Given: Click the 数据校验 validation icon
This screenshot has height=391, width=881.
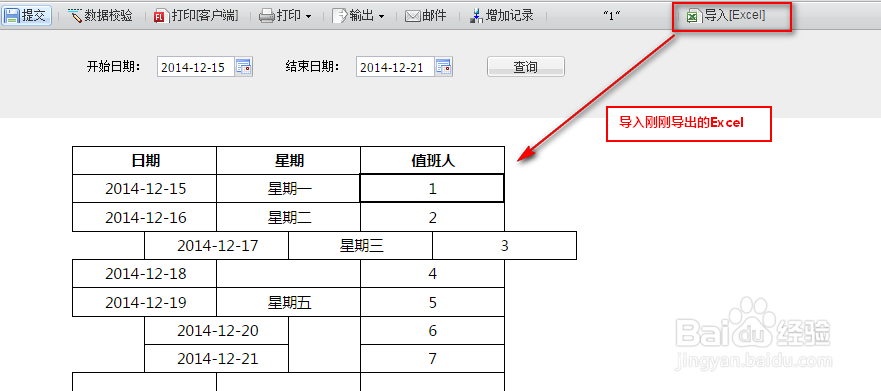Looking at the screenshot, I should point(75,16).
